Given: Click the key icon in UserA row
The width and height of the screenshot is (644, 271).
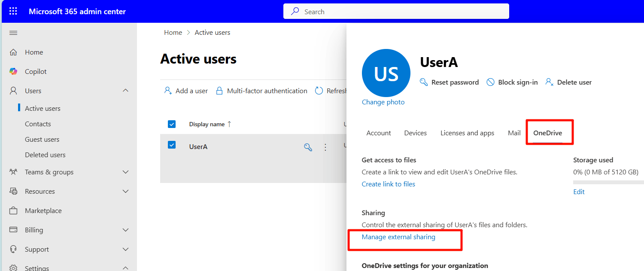Looking at the screenshot, I should [x=308, y=147].
